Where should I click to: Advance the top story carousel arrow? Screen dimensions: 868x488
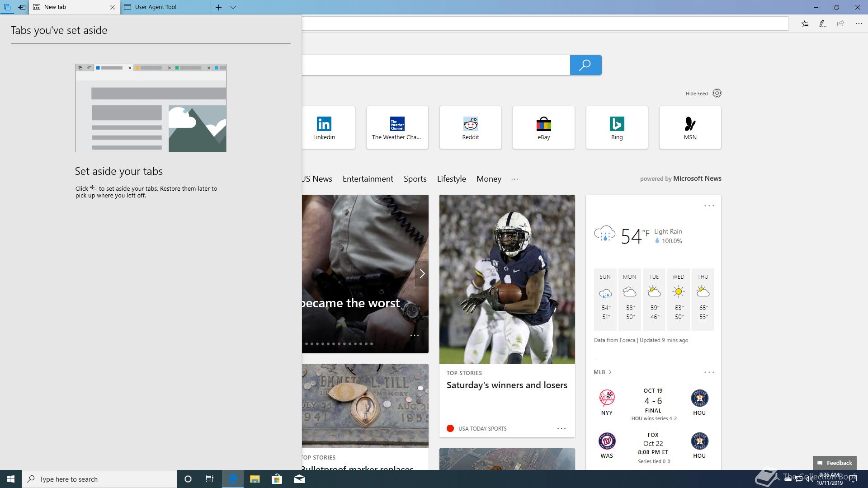[x=422, y=273]
